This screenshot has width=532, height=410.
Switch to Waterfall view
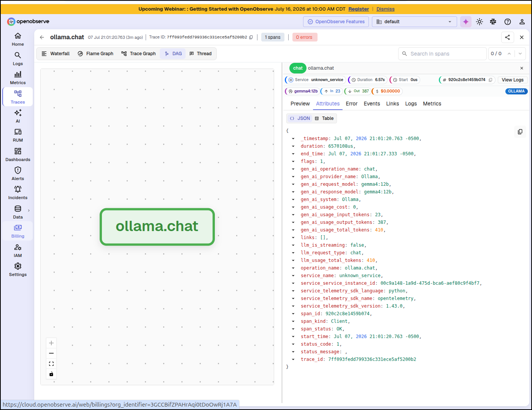(x=56, y=54)
